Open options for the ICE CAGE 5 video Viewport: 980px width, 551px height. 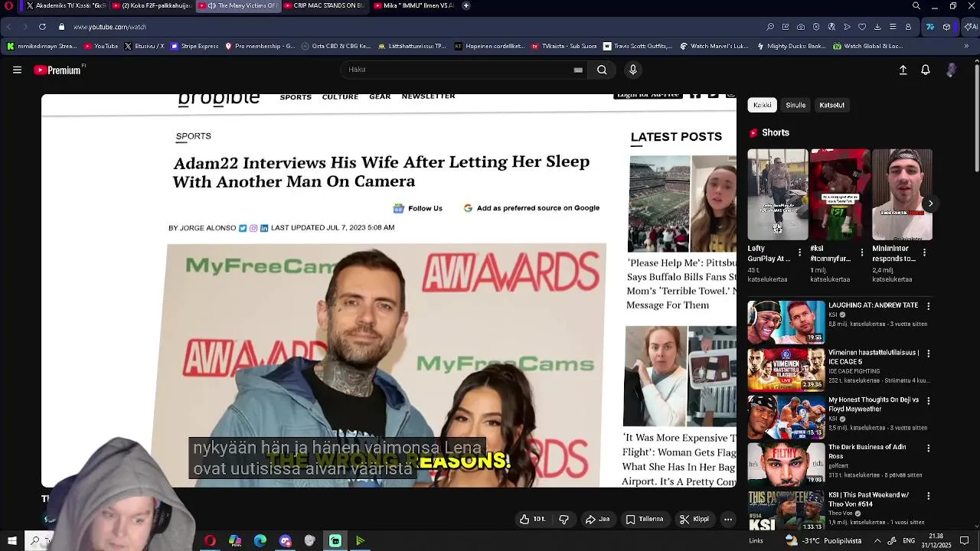928,354
